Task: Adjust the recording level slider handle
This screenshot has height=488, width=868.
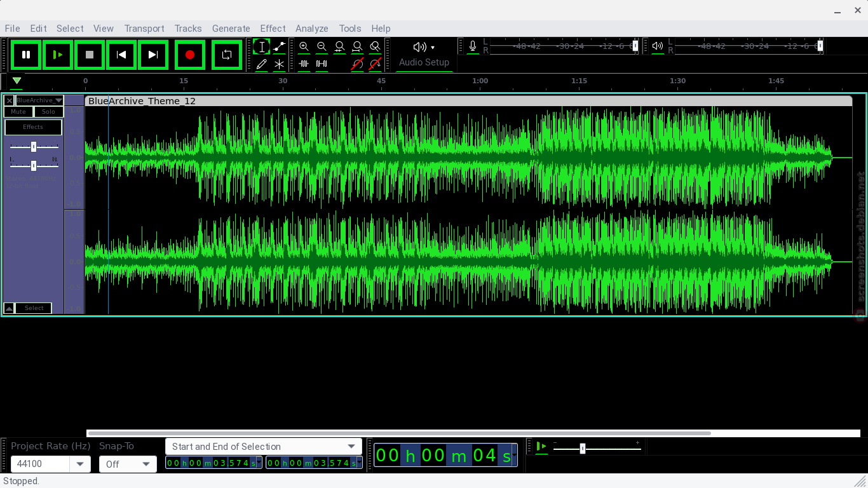Action: [635, 46]
